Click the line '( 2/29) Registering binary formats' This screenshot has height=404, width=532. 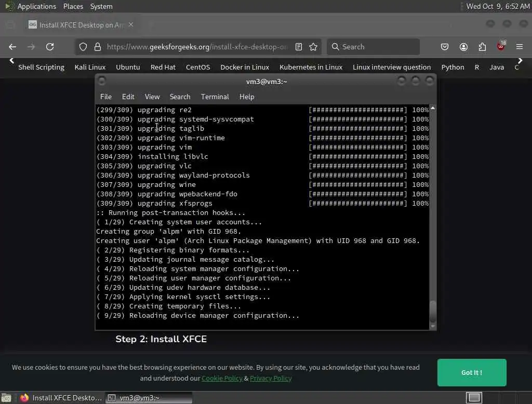click(172, 250)
